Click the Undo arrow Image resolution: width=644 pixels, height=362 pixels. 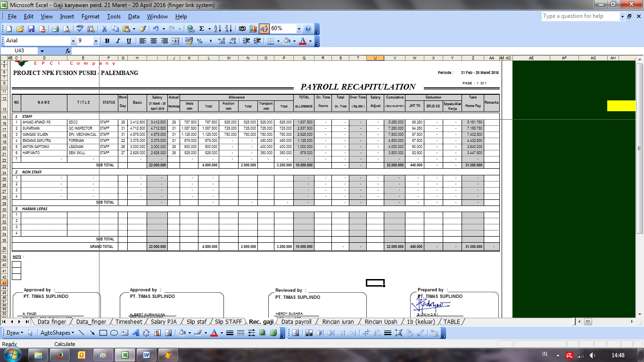[x=155, y=29]
